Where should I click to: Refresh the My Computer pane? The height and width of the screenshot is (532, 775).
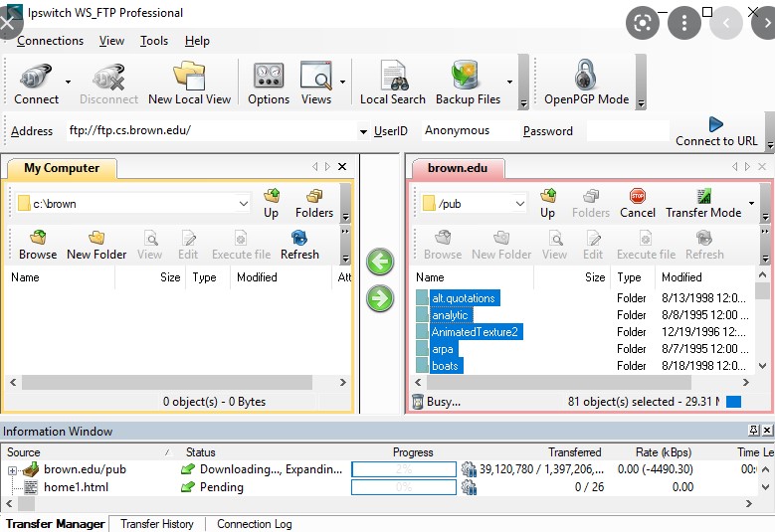coord(299,245)
